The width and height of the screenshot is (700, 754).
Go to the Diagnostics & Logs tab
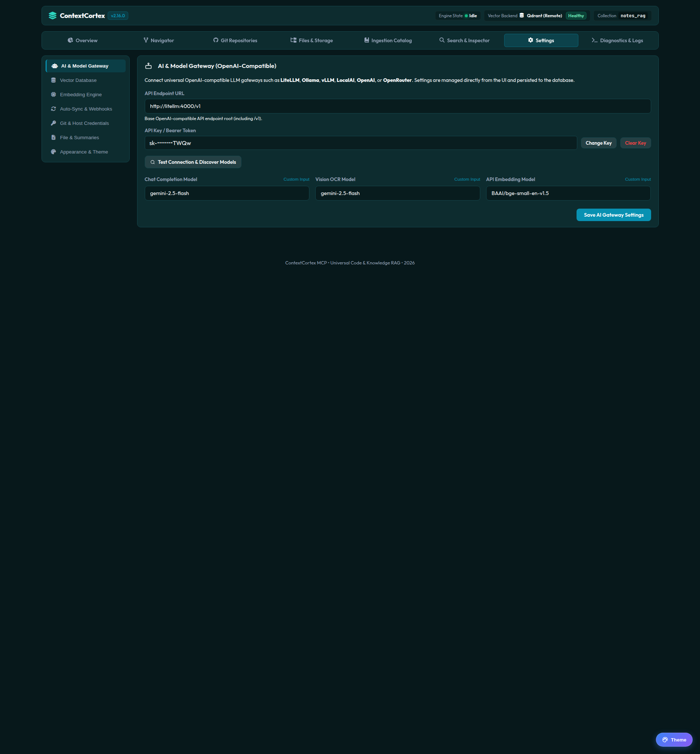pos(617,40)
